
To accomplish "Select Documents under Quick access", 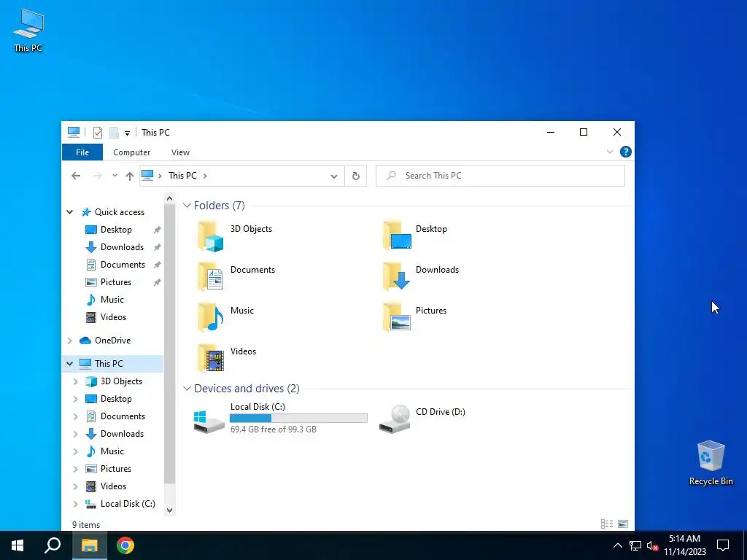I will [123, 265].
